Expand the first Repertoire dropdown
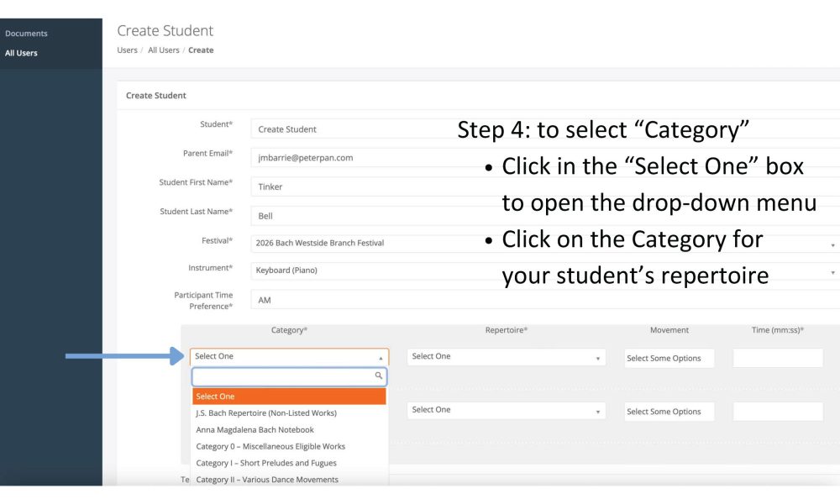 click(507, 357)
